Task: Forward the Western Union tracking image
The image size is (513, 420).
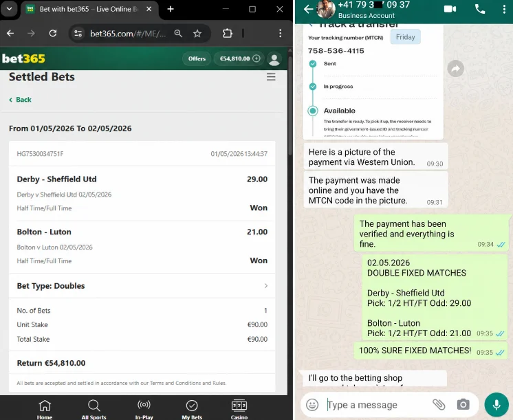Action: [x=455, y=68]
